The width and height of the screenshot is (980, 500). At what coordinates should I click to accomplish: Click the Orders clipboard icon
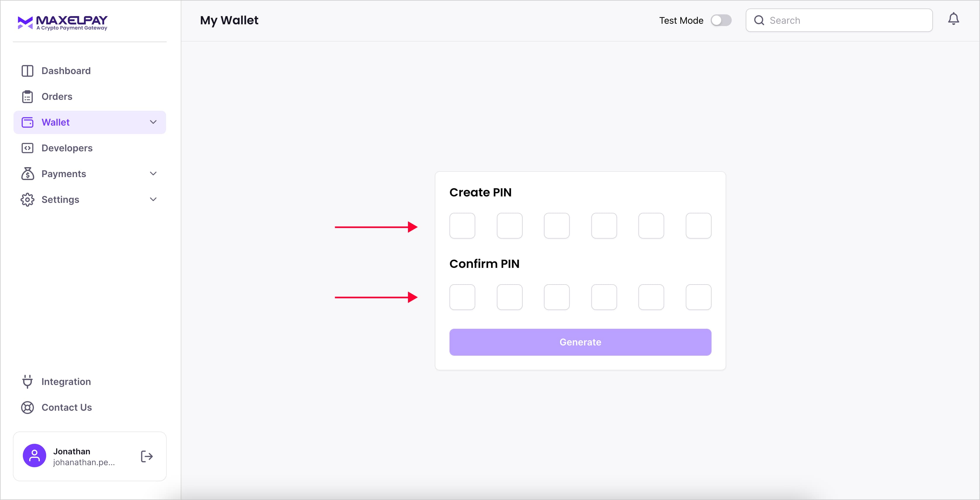(27, 96)
